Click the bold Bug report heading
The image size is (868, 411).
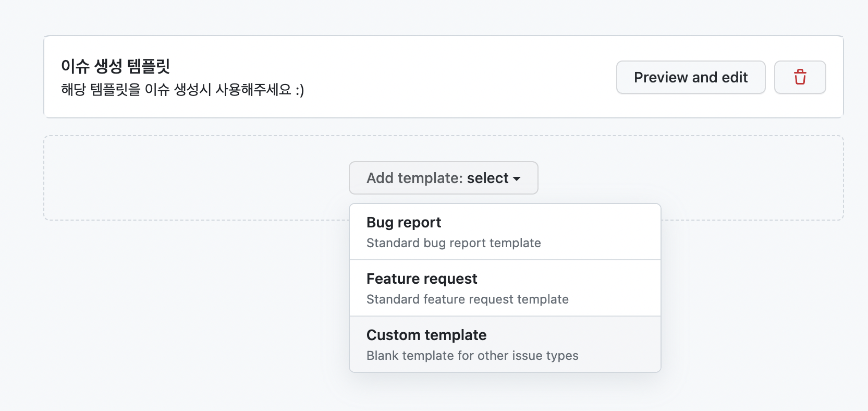[404, 223]
